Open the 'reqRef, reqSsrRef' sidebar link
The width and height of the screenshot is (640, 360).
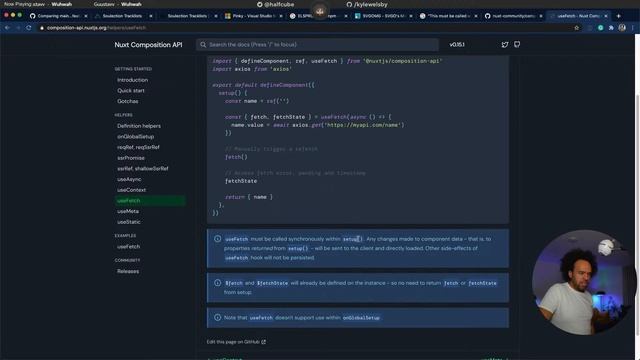click(138, 147)
